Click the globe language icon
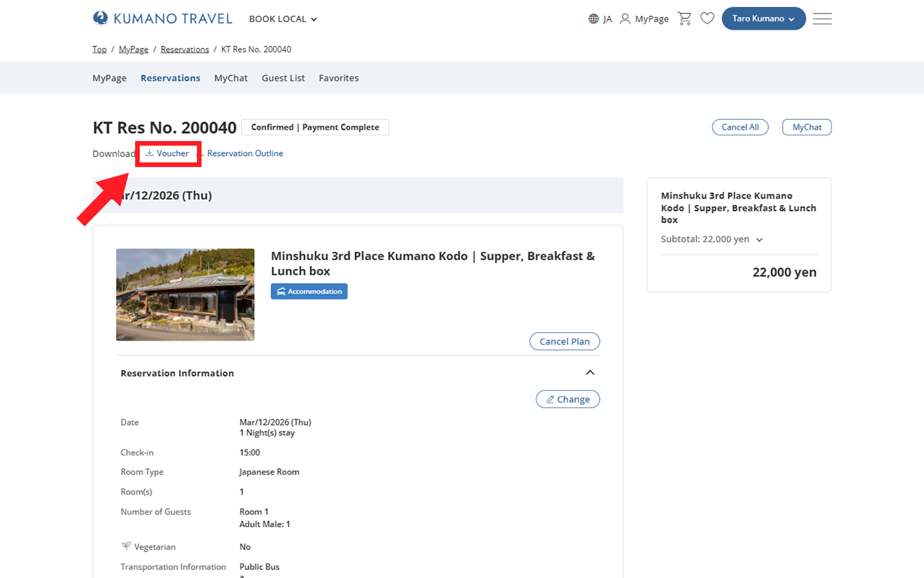Image resolution: width=924 pixels, height=578 pixels. click(x=593, y=19)
